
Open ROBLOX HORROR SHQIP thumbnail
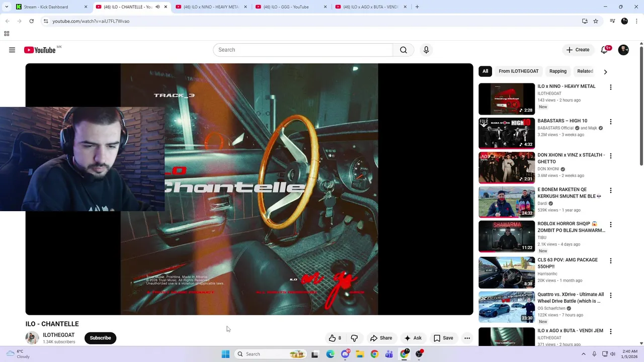coord(507,236)
